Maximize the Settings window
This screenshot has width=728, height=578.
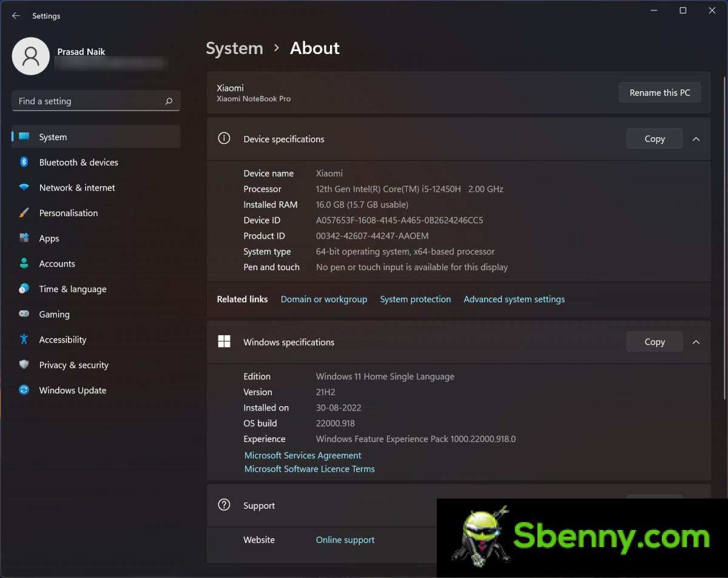click(683, 10)
